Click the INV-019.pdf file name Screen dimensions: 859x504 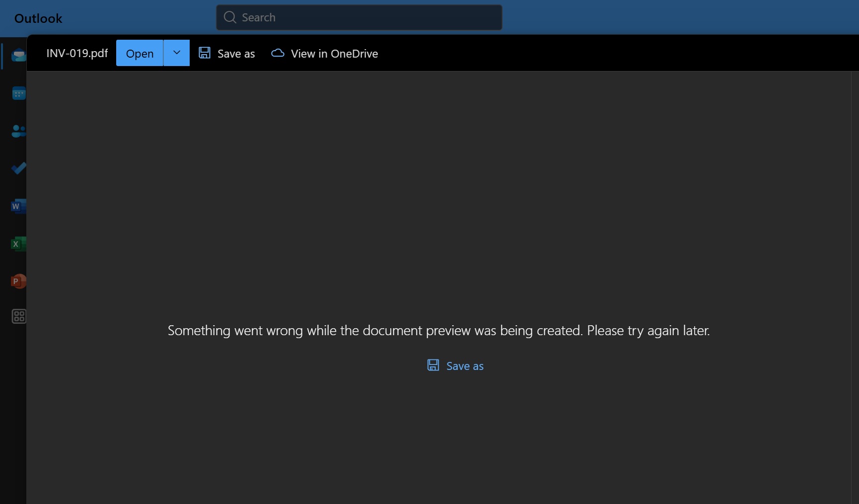[77, 53]
